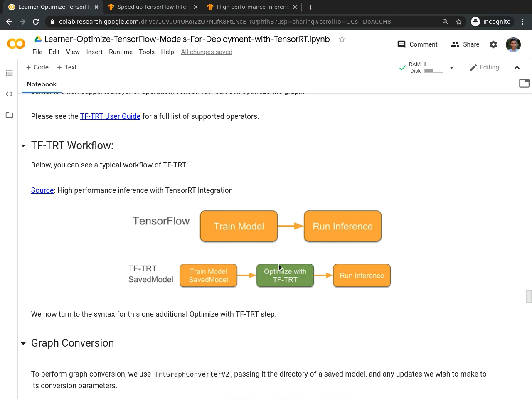Viewport: 532px width, 399px height.
Task: Follow the Source link
Action: [x=42, y=190]
